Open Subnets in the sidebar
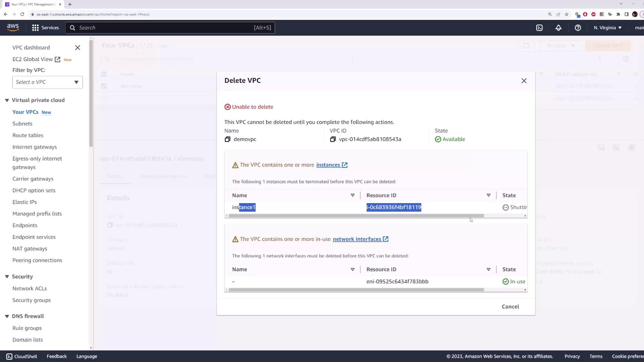 click(22, 124)
